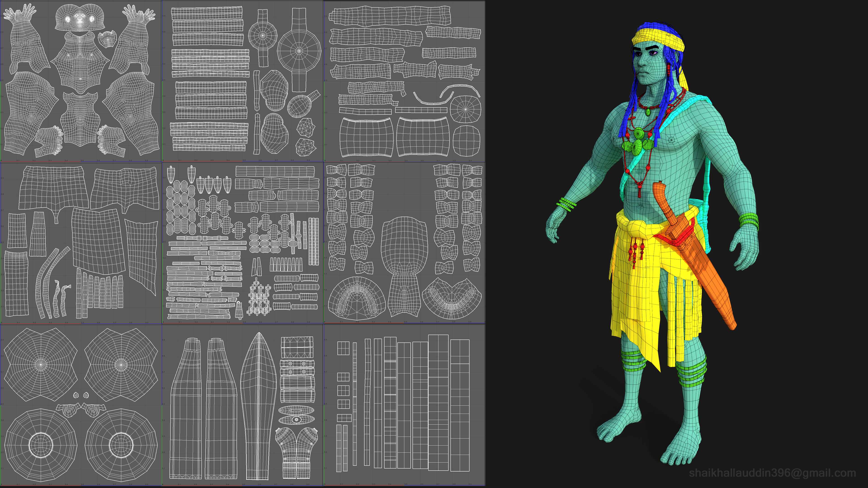Open the UV tile with four radial circles
The height and width of the screenshot is (488, 868).
pyautogui.click(x=81, y=405)
